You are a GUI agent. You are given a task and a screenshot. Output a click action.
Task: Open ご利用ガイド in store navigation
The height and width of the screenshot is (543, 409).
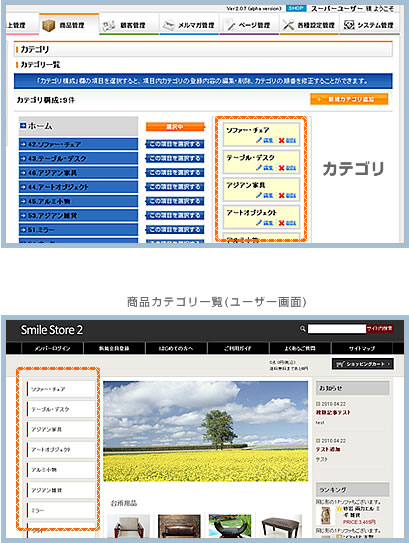pos(238,348)
